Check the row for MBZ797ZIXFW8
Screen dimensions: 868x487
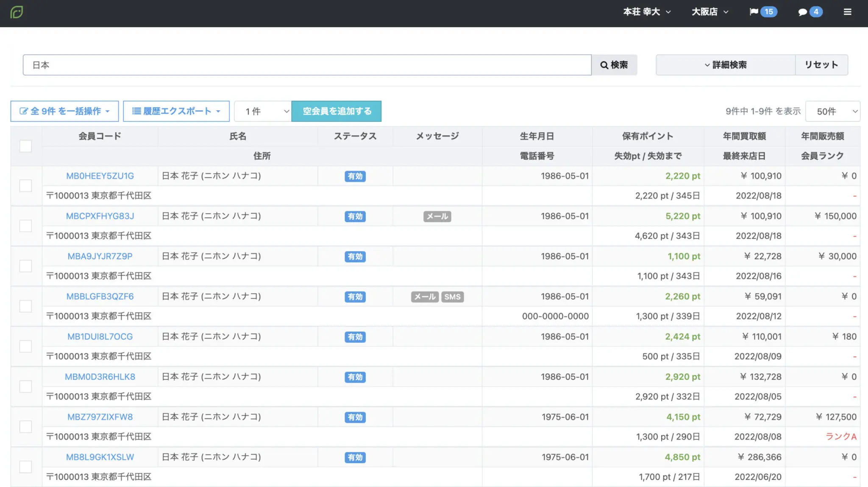[x=25, y=427]
